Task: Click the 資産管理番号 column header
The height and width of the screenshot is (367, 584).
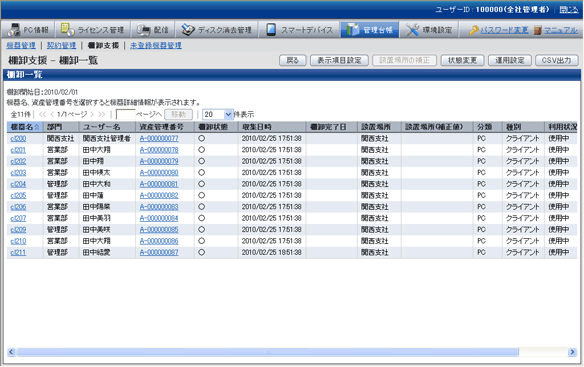Action: tap(165, 127)
